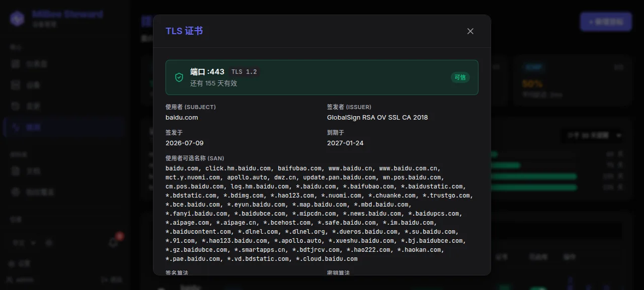Image resolution: width=644 pixels, height=290 pixels.
Task: Select the subject value baidu.com under 使用者
Action: tap(182, 118)
